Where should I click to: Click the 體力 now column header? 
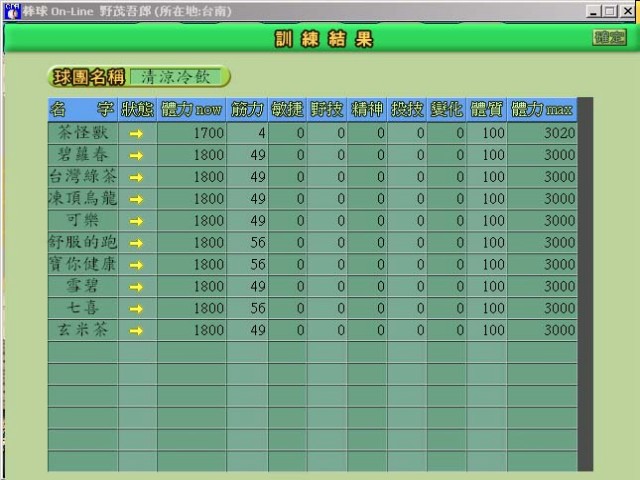191,109
